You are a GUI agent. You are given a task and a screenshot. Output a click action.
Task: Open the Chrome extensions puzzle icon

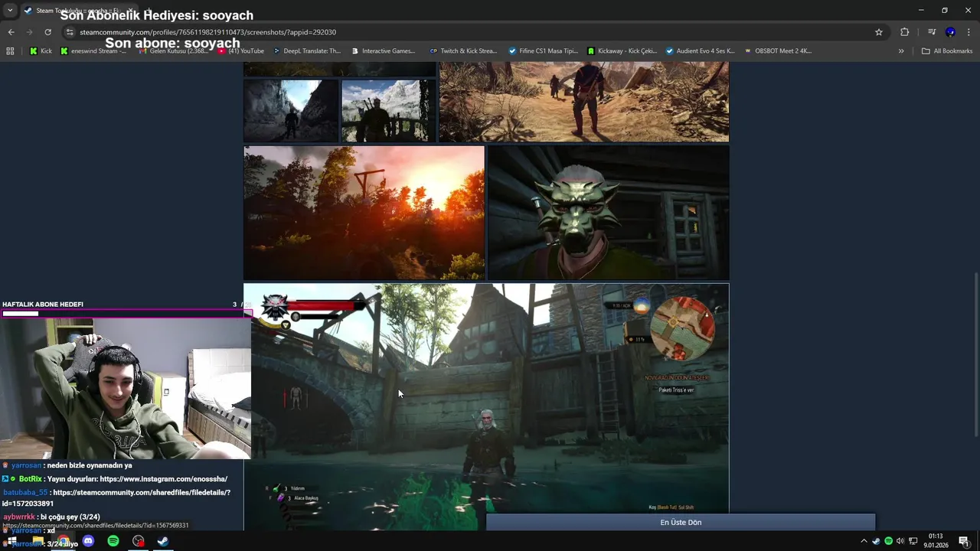point(904,32)
